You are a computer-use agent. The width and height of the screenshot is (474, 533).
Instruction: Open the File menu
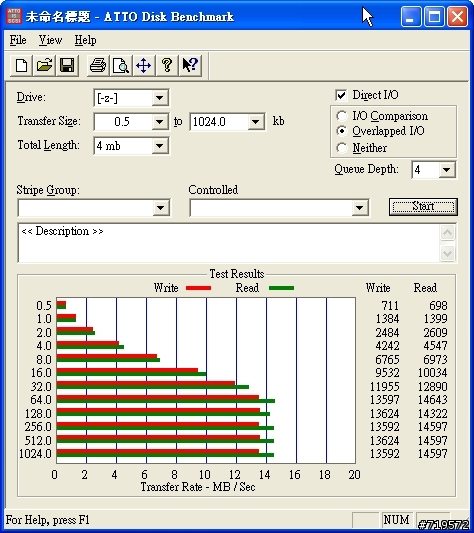pyautogui.click(x=18, y=40)
